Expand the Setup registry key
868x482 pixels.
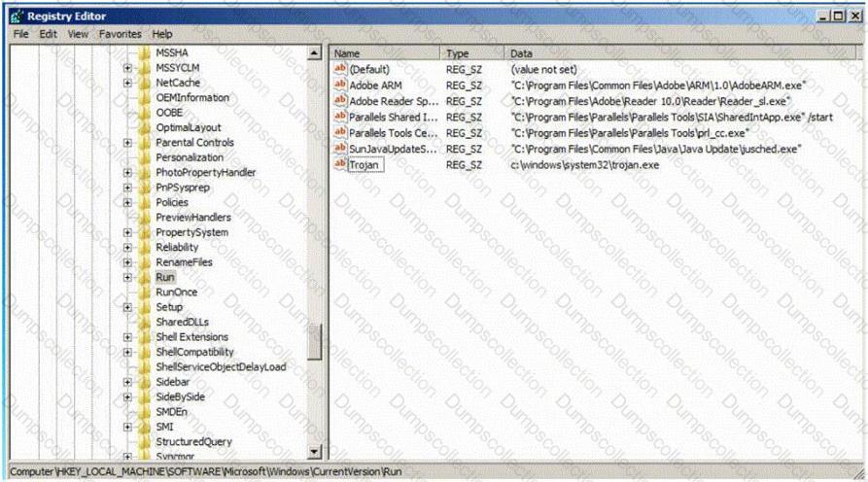(x=128, y=307)
